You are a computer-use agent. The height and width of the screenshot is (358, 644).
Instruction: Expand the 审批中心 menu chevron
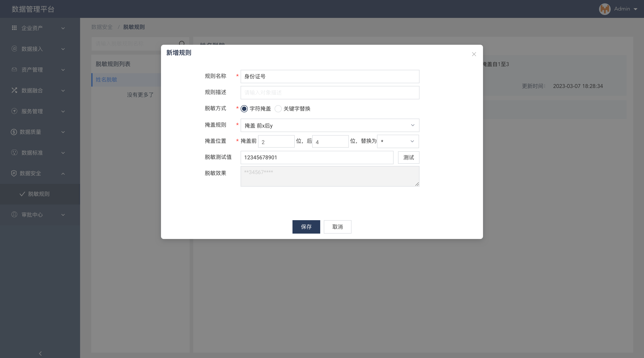click(x=63, y=215)
